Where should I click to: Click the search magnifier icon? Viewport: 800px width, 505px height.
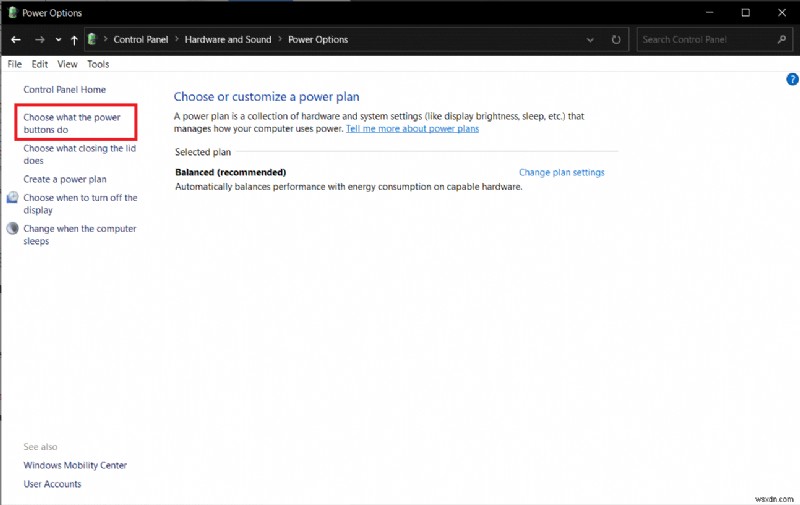click(x=781, y=39)
